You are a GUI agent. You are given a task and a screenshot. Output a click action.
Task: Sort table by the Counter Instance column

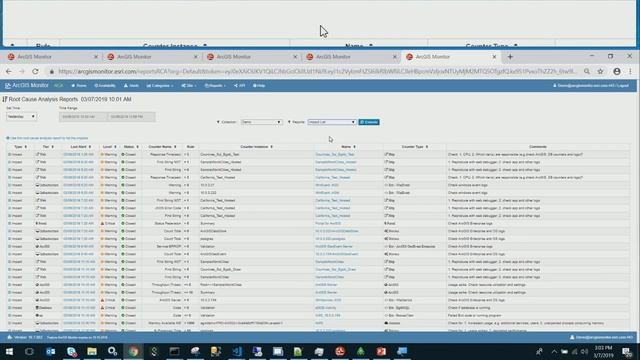point(256,147)
